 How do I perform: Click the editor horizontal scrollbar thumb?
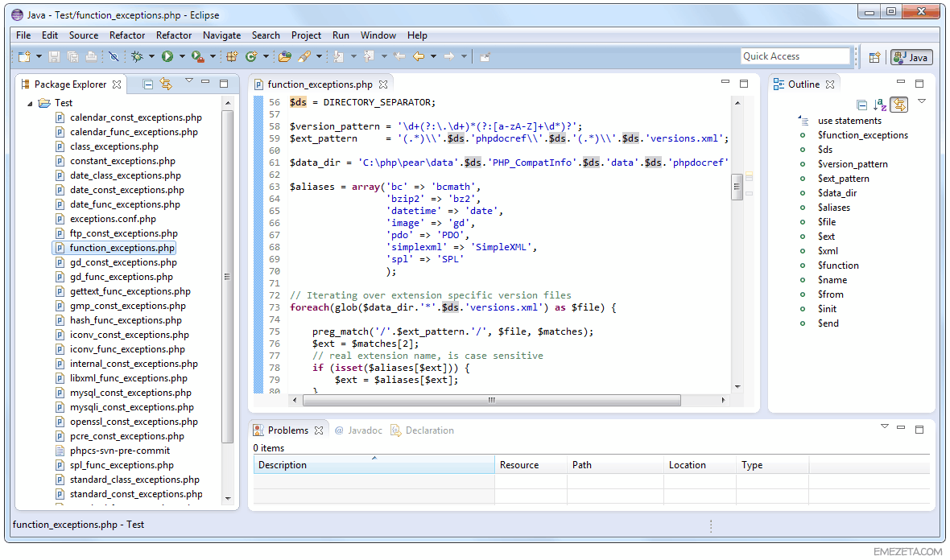pyautogui.click(x=491, y=400)
